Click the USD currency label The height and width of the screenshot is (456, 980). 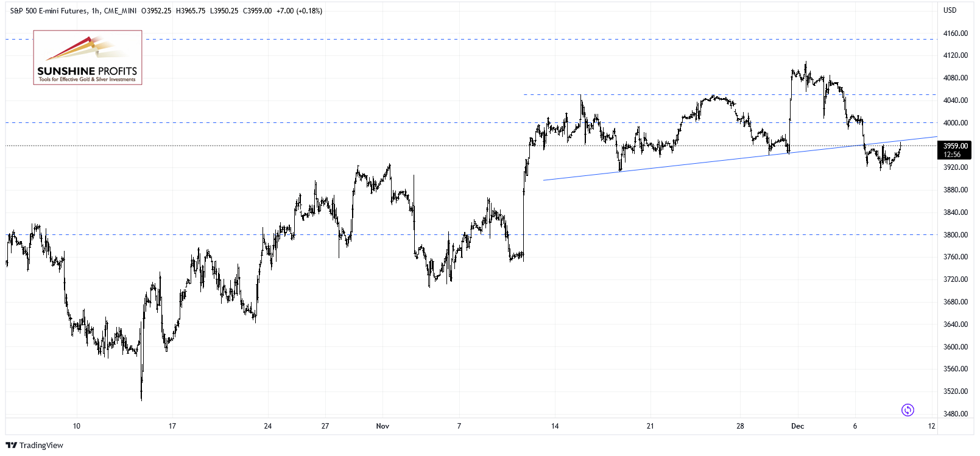pyautogui.click(x=950, y=10)
